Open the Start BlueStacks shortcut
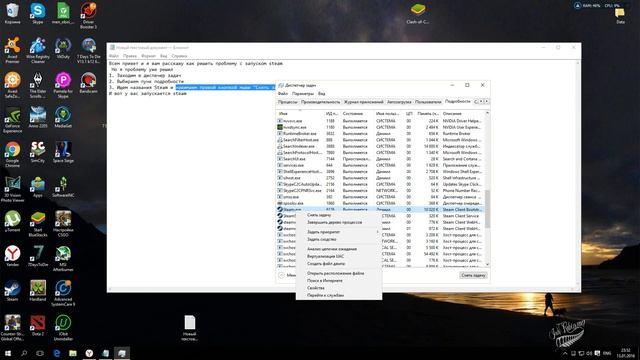 click(x=38, y=224)
